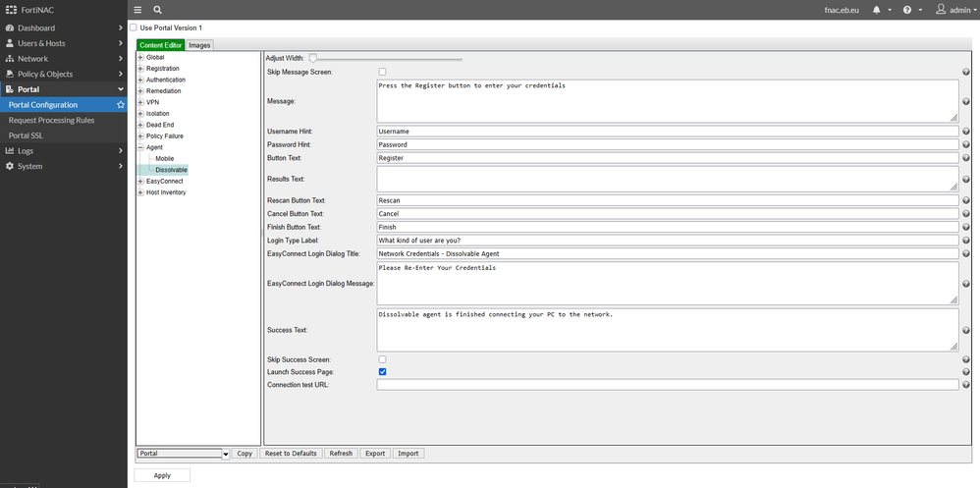980x488 pixels.
Task: Click help icon beside Message field
Action: tap(965, 101)
